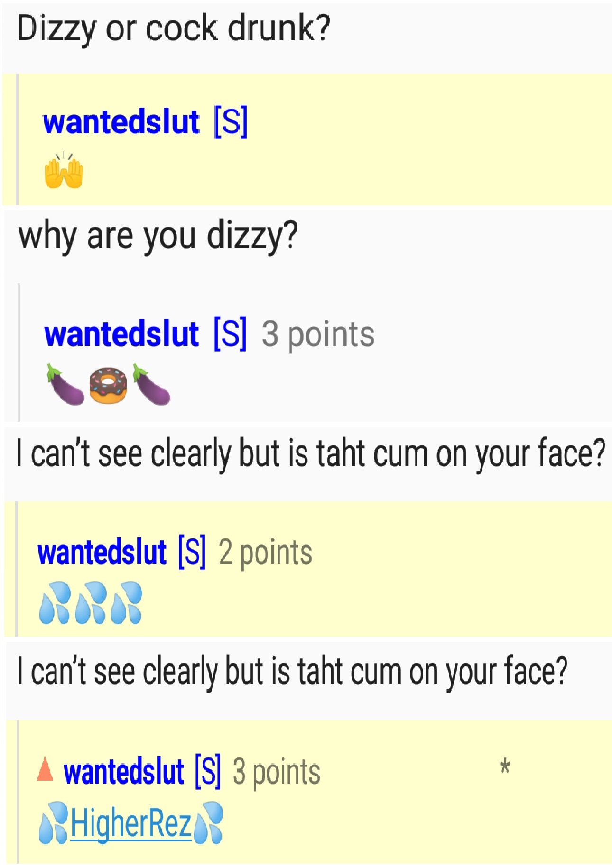This screenshot has width=612, height=868.
Task: Open the HigherRez link
Action: [131, 824]
